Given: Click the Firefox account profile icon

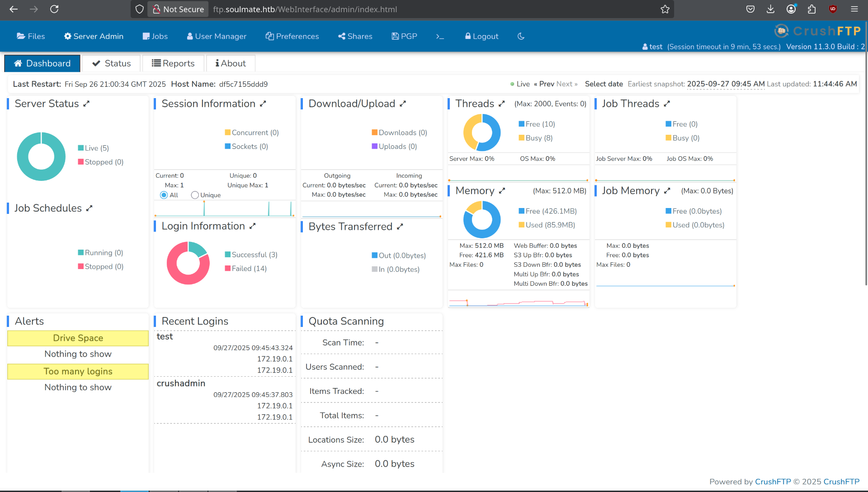Looking at the screenshot, I should (791, 9).
